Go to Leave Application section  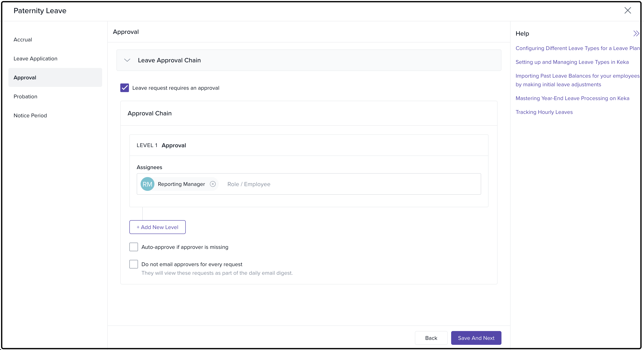[35, 59]
